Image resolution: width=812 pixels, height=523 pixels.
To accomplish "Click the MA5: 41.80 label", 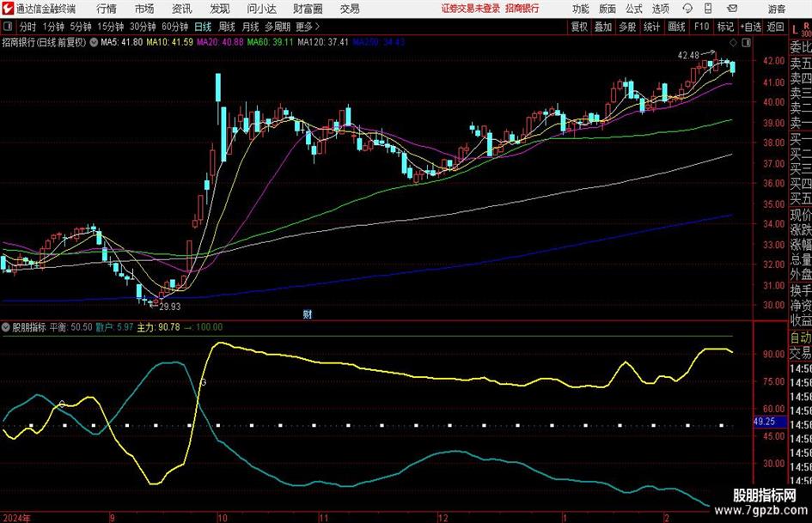I will pyautogui.click(x=121, y=42).
